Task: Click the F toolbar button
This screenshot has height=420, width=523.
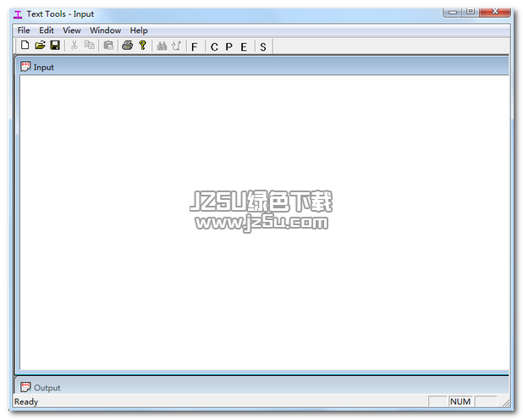Action: click(195, 47)
